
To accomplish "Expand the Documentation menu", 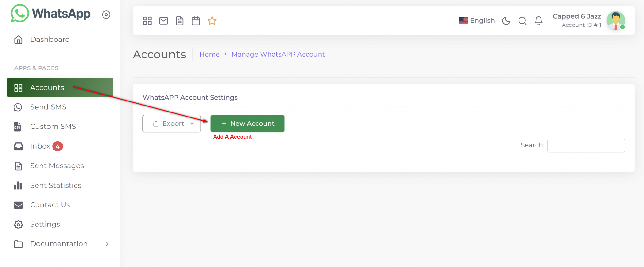I will click(60, 244).
